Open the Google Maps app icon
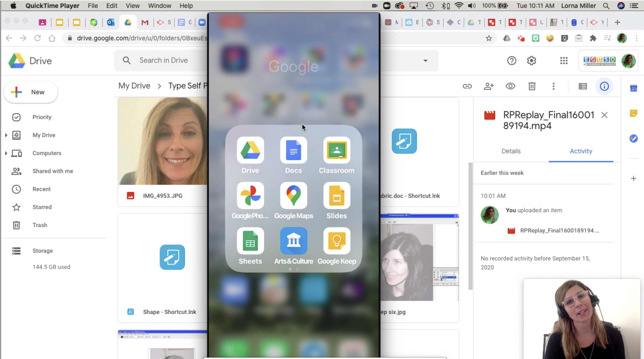This screenshot has height=359, width=644. pyautogui.click(x=293, y=196)
